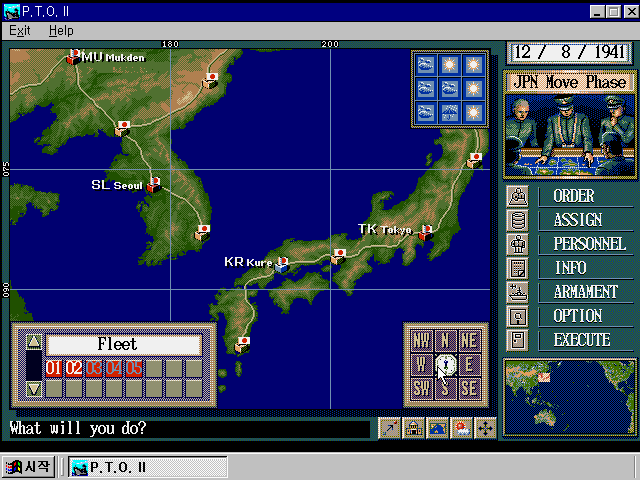
Task: Pan map west with W button
Action: click(421, 365)
